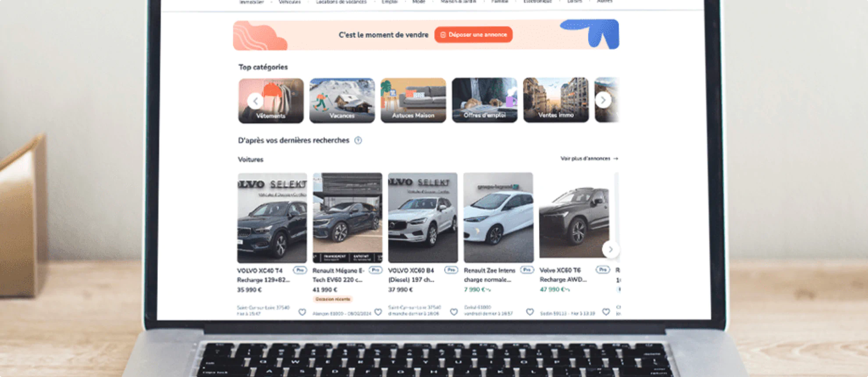Open the Véhicules navigation category

(290, 2)
